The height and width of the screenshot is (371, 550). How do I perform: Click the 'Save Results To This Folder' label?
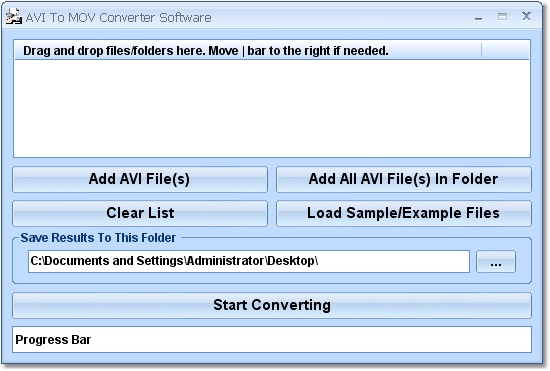tap(98, 238)
